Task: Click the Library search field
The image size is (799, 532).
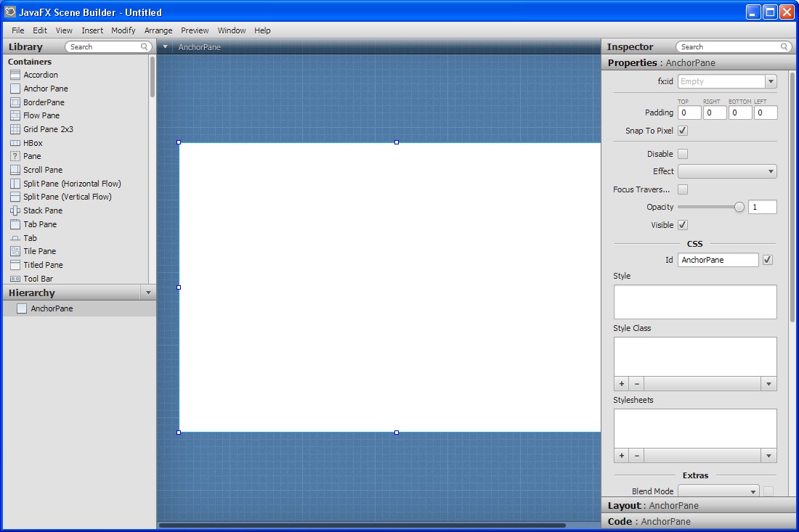Action: [x=104, y=46]
